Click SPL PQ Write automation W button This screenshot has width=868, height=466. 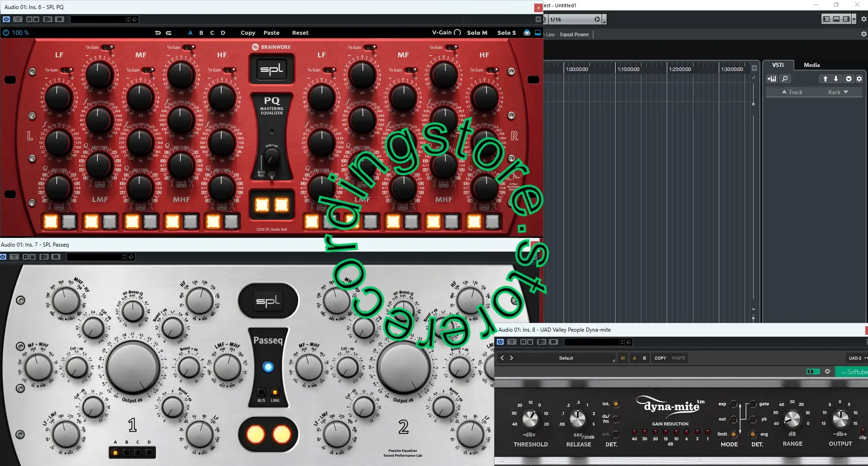tap(36, 19)
